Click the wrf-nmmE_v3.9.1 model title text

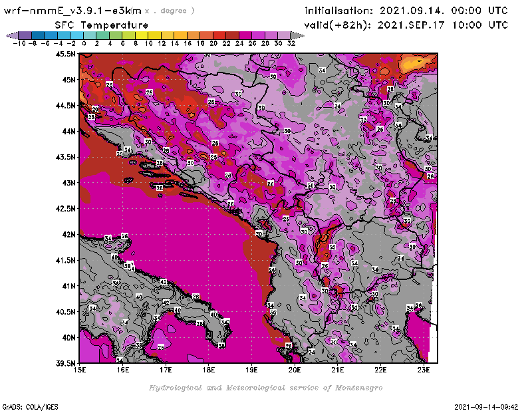(x=72, y=11)
